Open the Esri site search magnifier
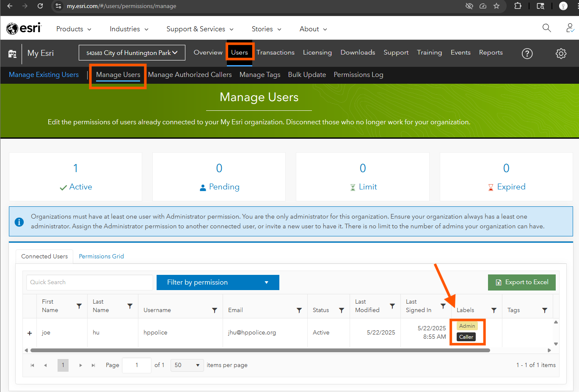The image size is (579, 392). tap(546, 28)
